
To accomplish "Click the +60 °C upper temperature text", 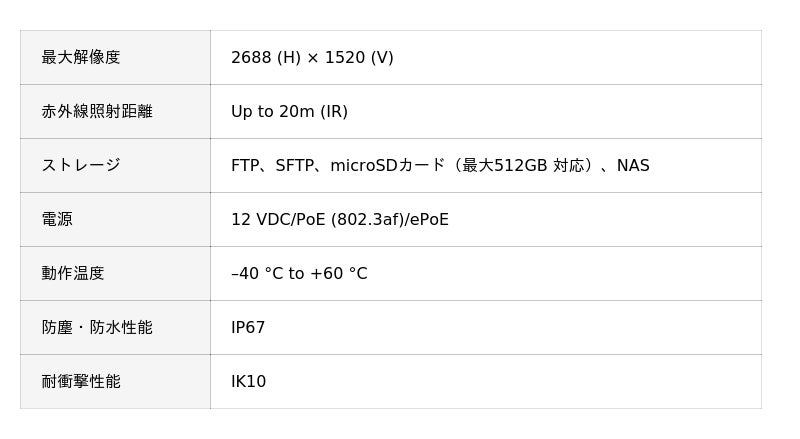I will click(x=339, y=274).
